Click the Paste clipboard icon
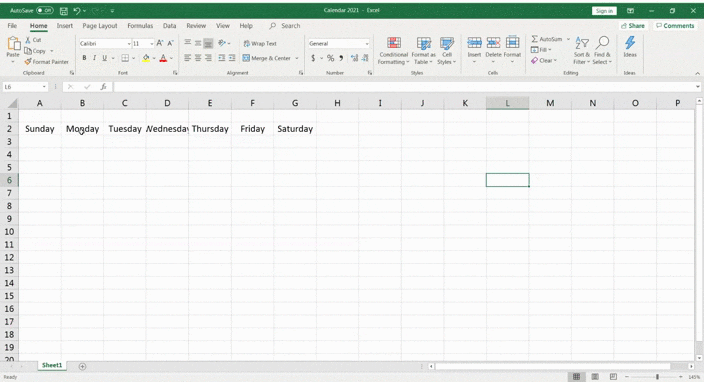 [13, 44]
